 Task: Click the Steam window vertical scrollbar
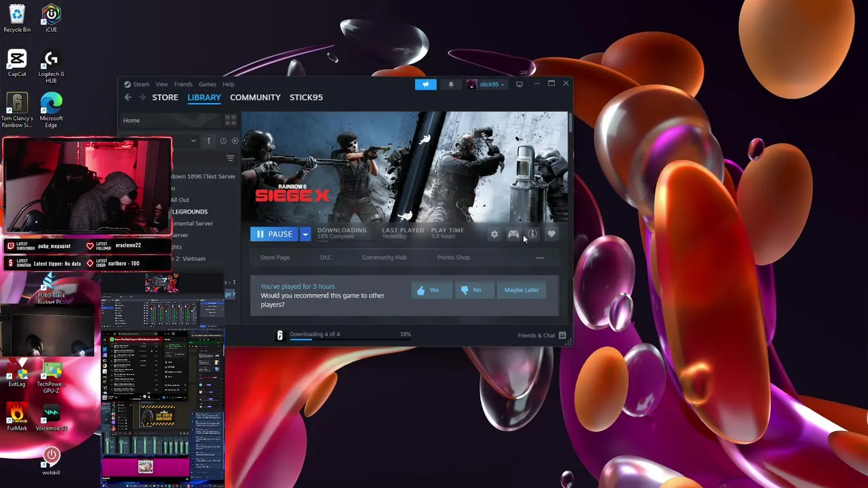point(571,123)
